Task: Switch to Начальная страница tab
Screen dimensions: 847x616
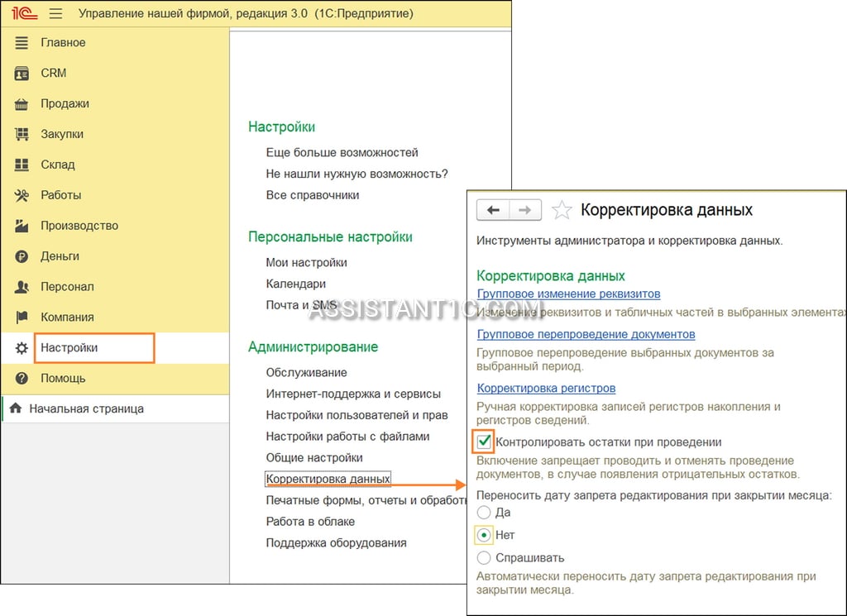Action: [116, 408]
